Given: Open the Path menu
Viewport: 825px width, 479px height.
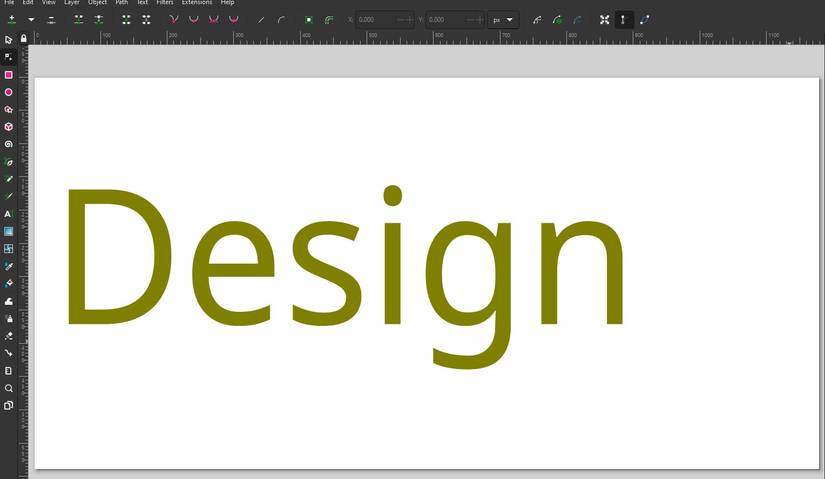Looking at the screenshot, I should [122, 3].
